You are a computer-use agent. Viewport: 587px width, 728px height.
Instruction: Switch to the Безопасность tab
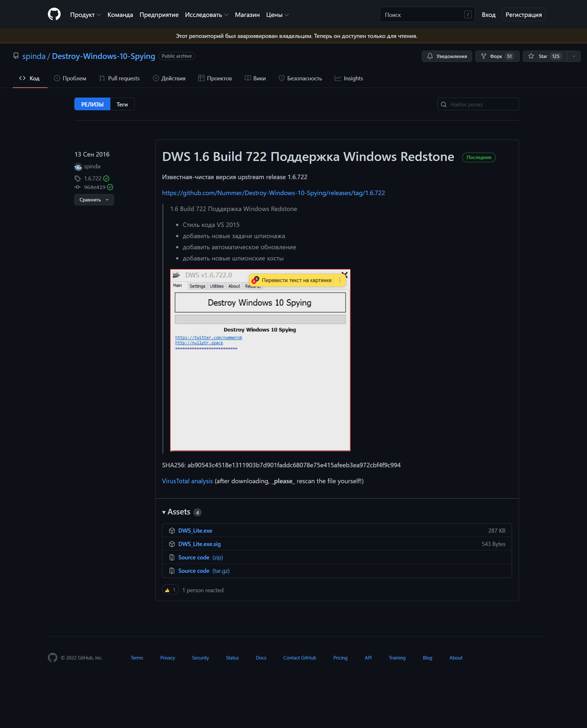300,78
